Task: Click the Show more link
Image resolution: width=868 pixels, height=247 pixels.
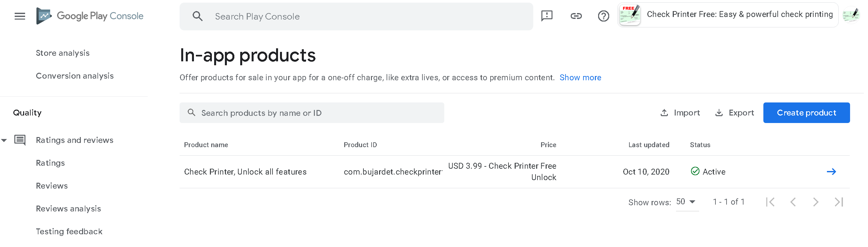Action: click(x=580, y=78)
